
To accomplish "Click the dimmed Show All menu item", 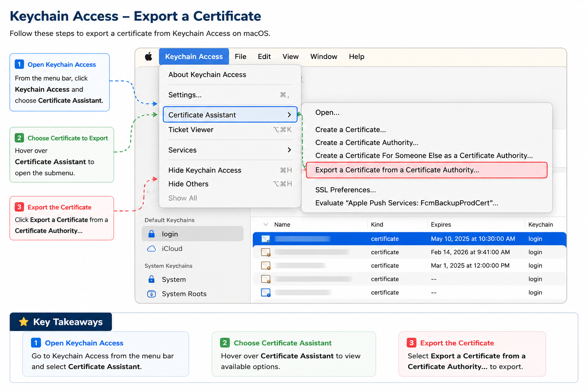I will coord(230,198).
